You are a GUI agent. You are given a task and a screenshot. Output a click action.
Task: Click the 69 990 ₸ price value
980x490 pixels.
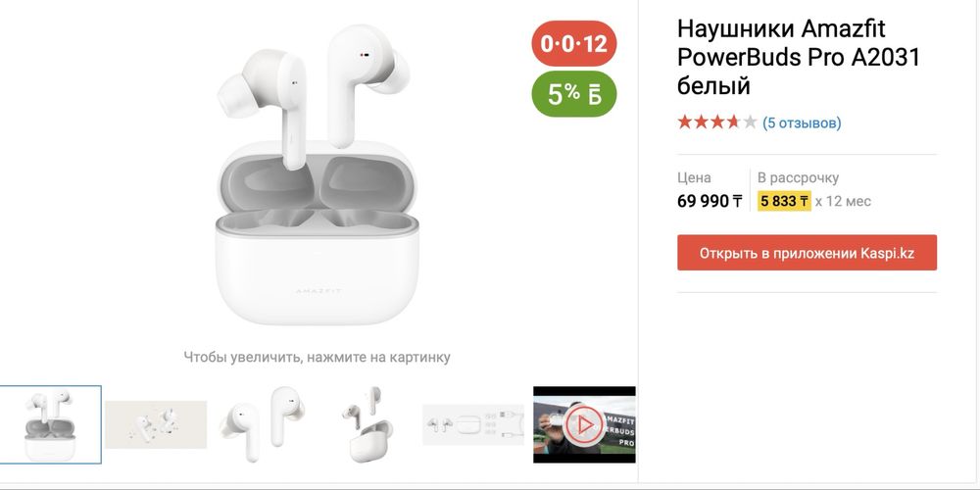point(710,201)
